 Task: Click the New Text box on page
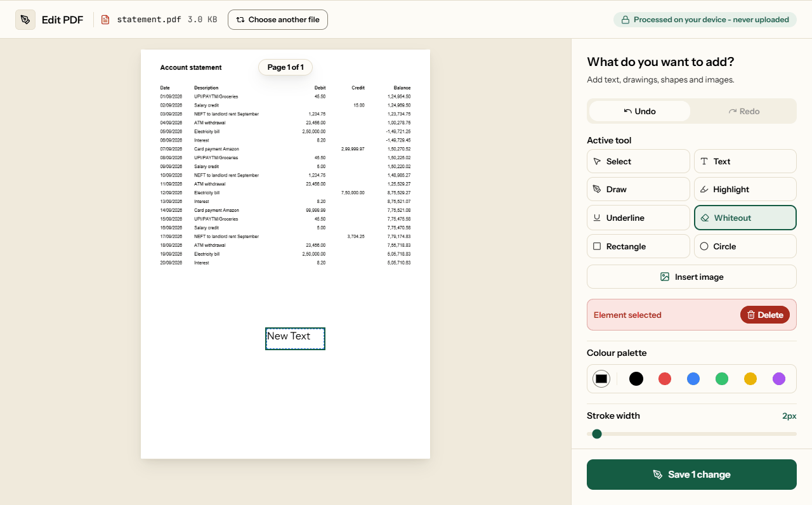(295, 339)
